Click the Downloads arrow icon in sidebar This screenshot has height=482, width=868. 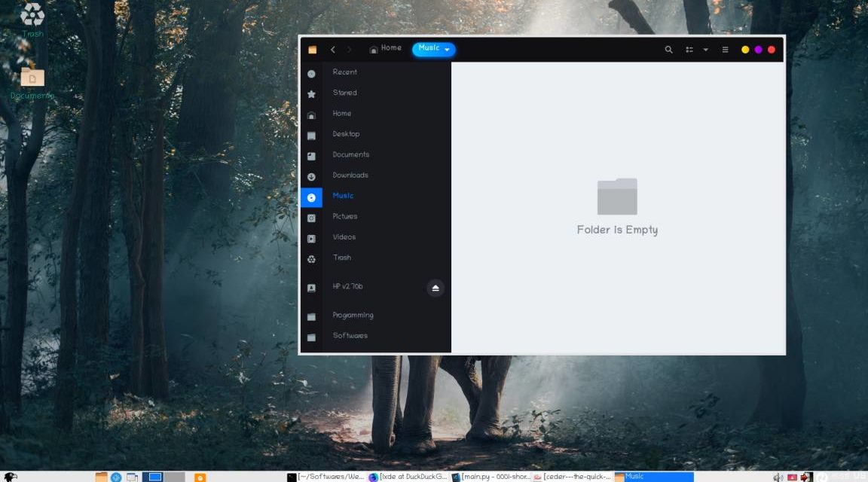(311, 177)
